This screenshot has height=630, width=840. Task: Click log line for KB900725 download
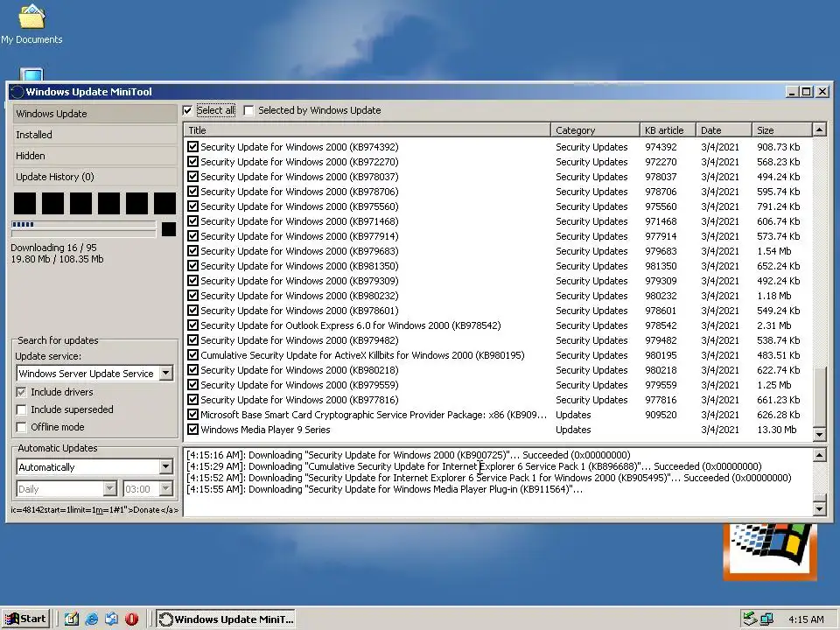(x=409, y=455)
